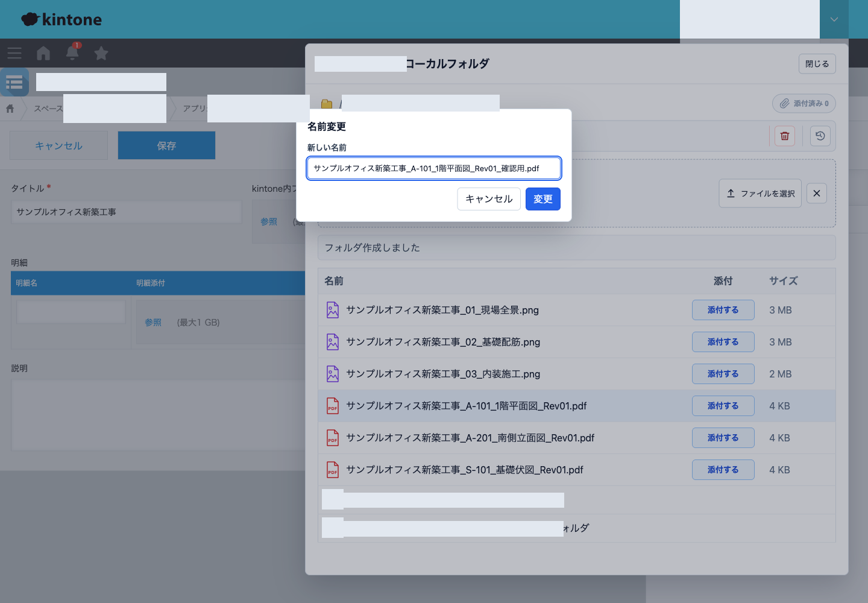Click the 添付済み 0 badge

[804, 104]
